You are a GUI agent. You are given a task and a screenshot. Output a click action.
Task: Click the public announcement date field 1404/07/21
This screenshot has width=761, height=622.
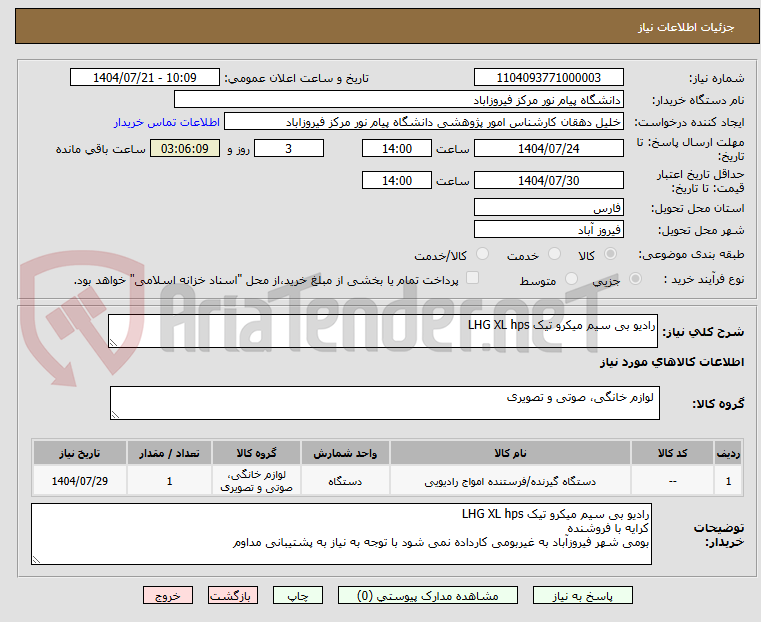(145, 78)
